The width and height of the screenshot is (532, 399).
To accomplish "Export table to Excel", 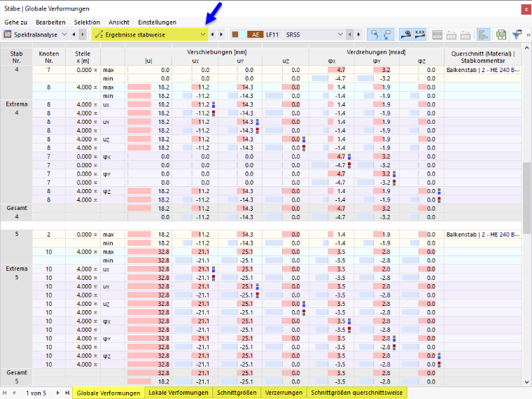I will [501, 34].
